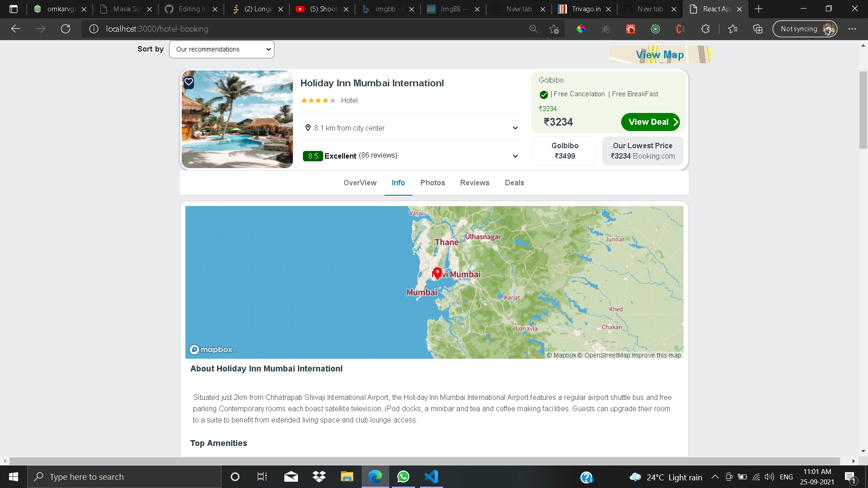Click the zoom magnifier in address bar
The width and height of the screenshot is (868, 488).
click(533, 29)
